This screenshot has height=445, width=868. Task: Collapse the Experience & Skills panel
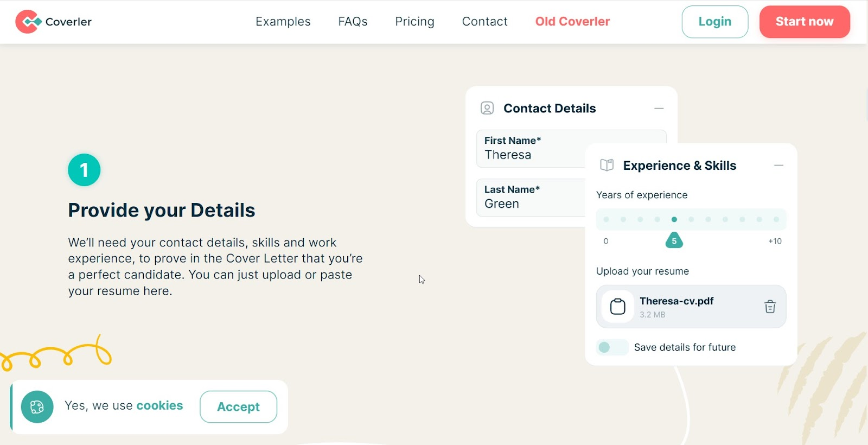778,165
